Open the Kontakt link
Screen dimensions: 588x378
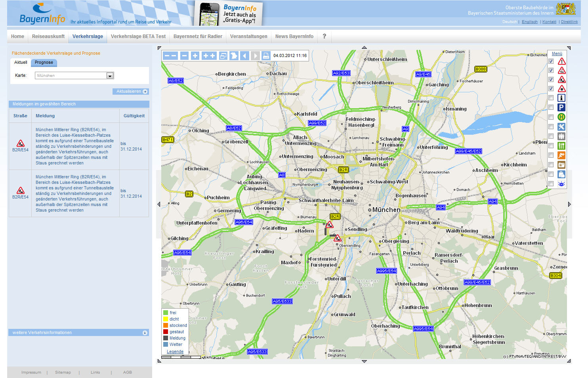pyautogui.click(x=549, y=22)
